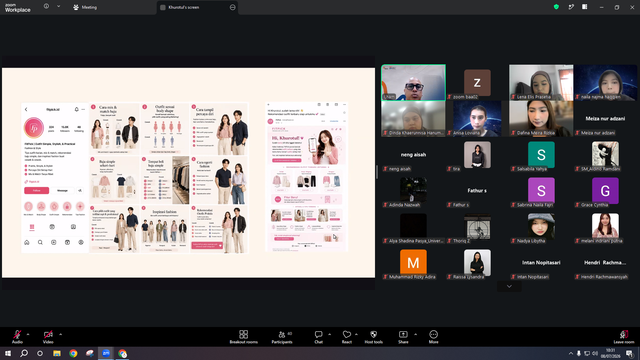Open the More options menu
The image size is (640, 360).
point(433,337)
